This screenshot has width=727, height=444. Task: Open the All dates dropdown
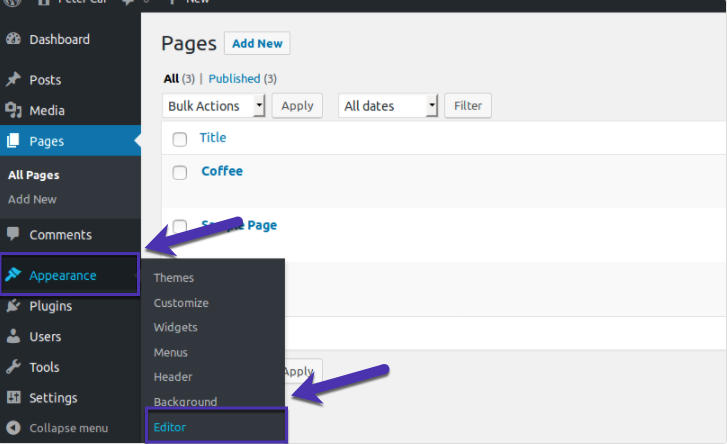click(388, 106)
